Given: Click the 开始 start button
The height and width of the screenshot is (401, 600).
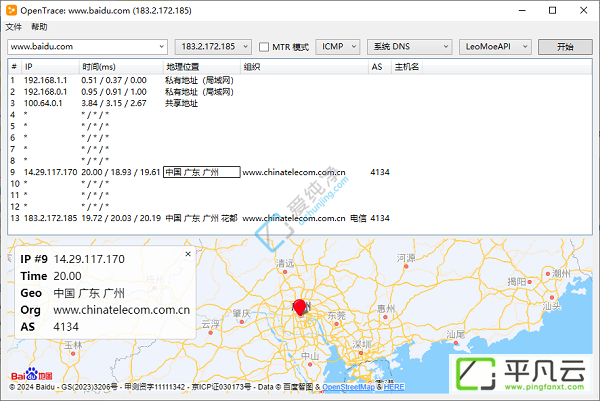Looking at the screenshot, I should click(565, 47).
